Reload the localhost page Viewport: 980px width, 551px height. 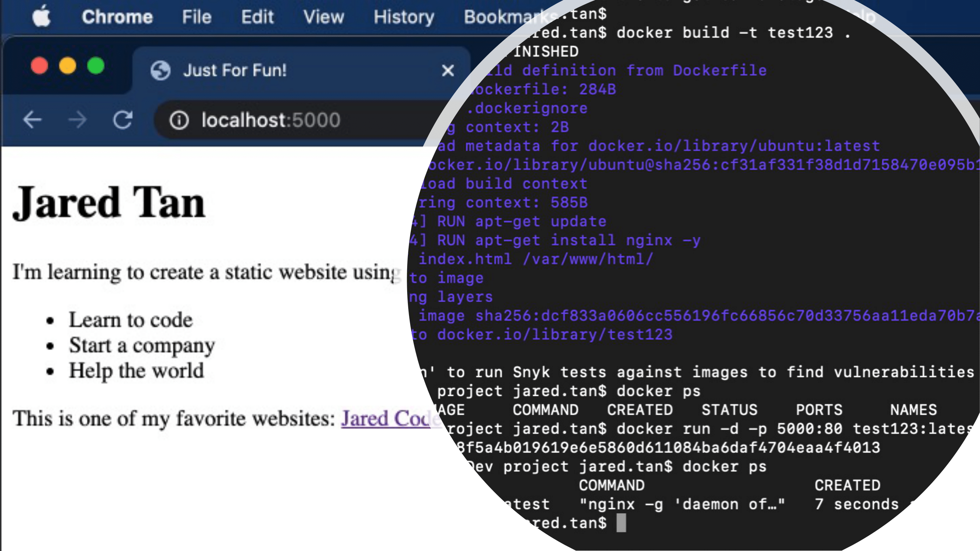123,120
